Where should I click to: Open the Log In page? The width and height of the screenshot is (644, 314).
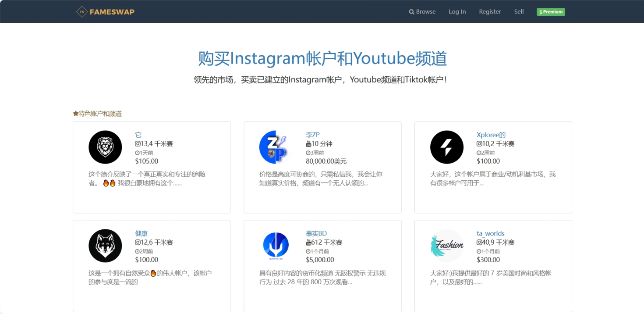click(457, 11)
